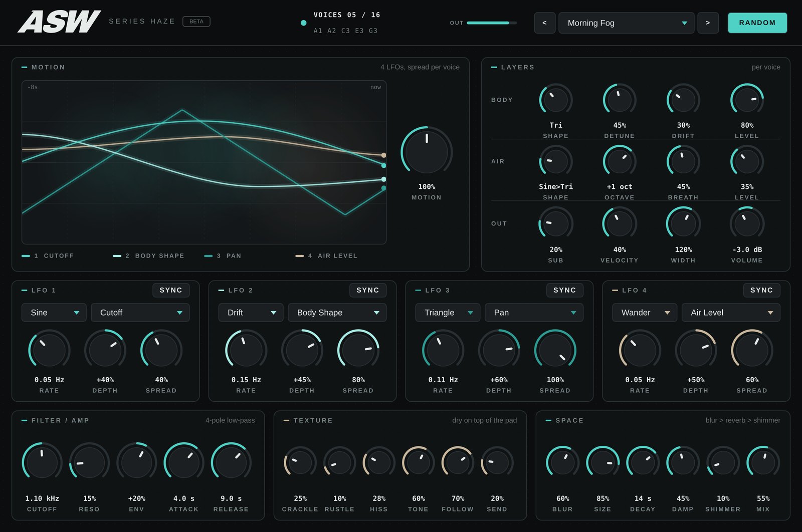Click the SHIMMER knob

click(x=723, y=463)
